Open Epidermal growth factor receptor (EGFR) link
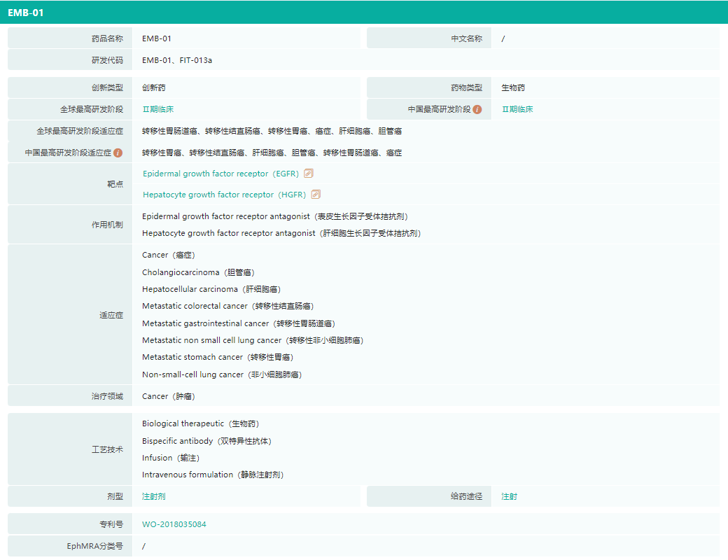This screenshot has height=560, width=728. pyautogui.click(x=220, y=174)
